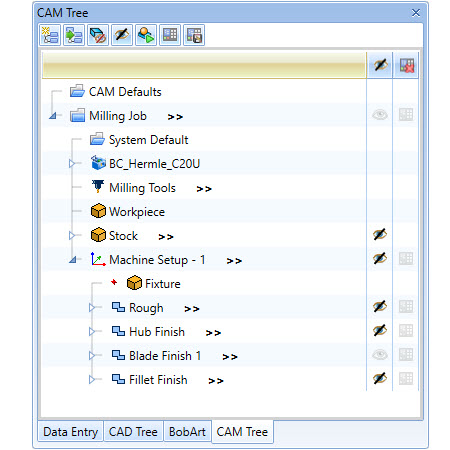The image size is (450, 450).
Task: Expand the Hub Finish operation
Action: click(91, 332)
